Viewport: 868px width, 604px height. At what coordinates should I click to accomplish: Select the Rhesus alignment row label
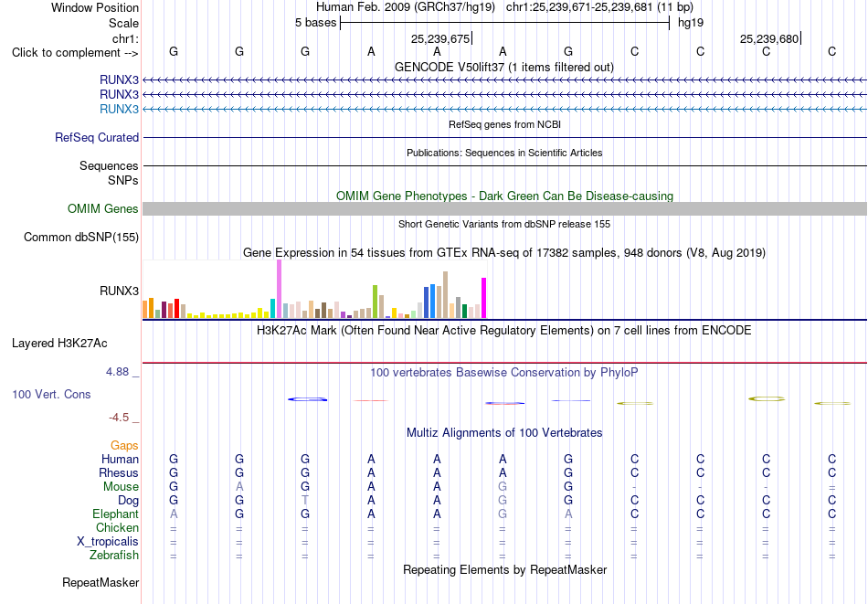click(119, 472)
